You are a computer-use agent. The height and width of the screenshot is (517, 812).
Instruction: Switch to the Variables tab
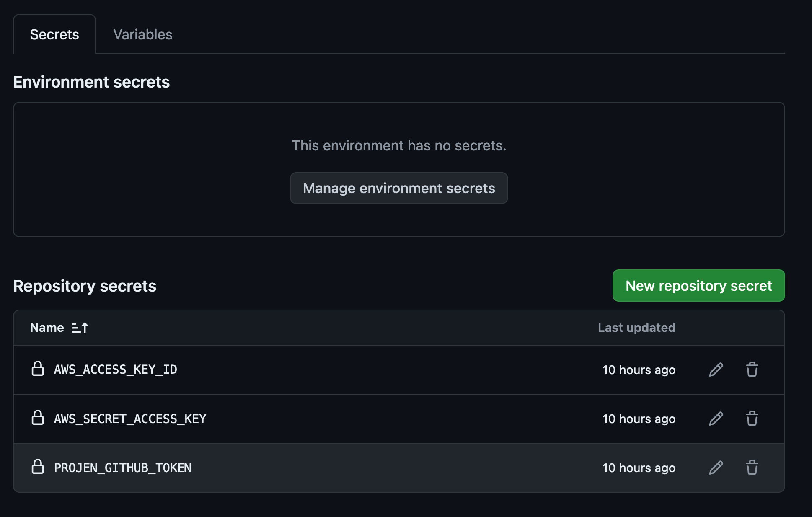[x=143, y=34]
